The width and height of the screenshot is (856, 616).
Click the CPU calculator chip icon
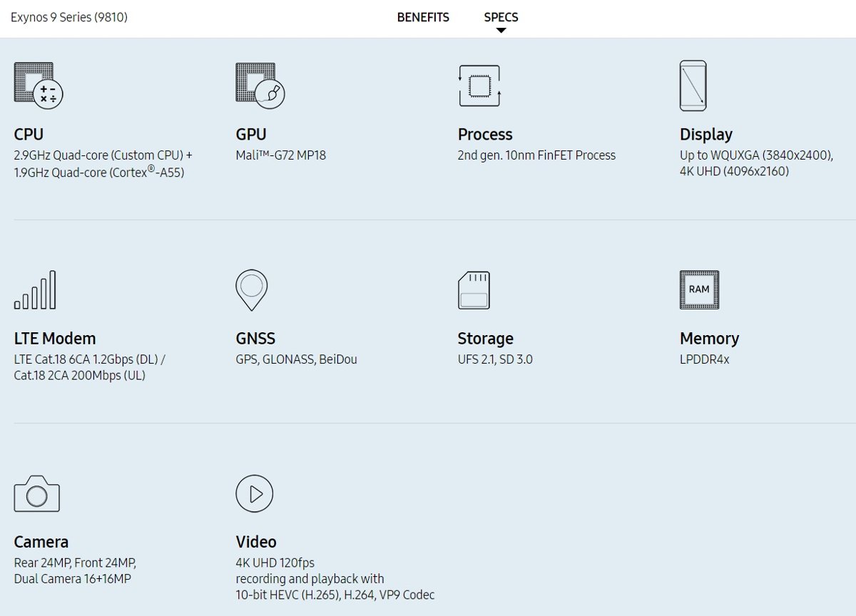click(x=39, y=86)
